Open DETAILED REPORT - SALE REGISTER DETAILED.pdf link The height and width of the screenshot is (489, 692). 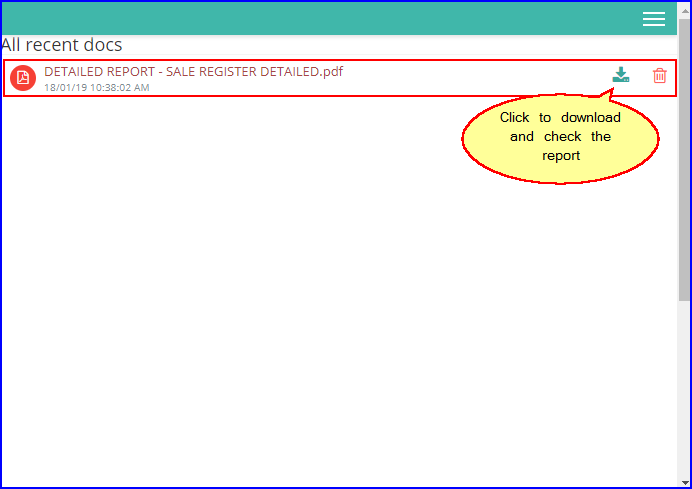click(193, 71)
